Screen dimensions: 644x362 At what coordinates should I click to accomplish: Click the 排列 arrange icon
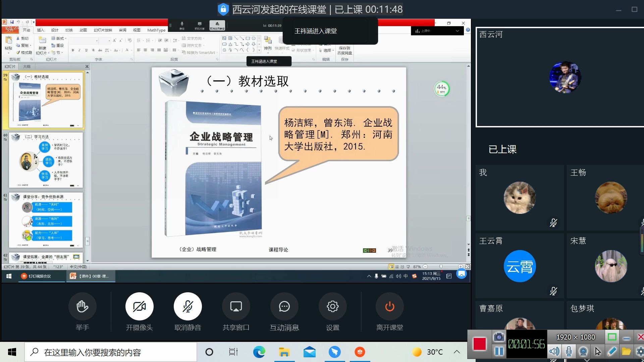pos(268,41)
